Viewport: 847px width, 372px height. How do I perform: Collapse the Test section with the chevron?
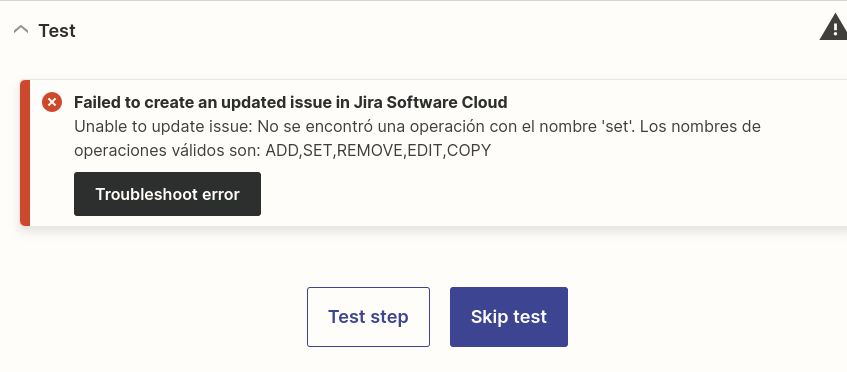click(x=21, y=30)
